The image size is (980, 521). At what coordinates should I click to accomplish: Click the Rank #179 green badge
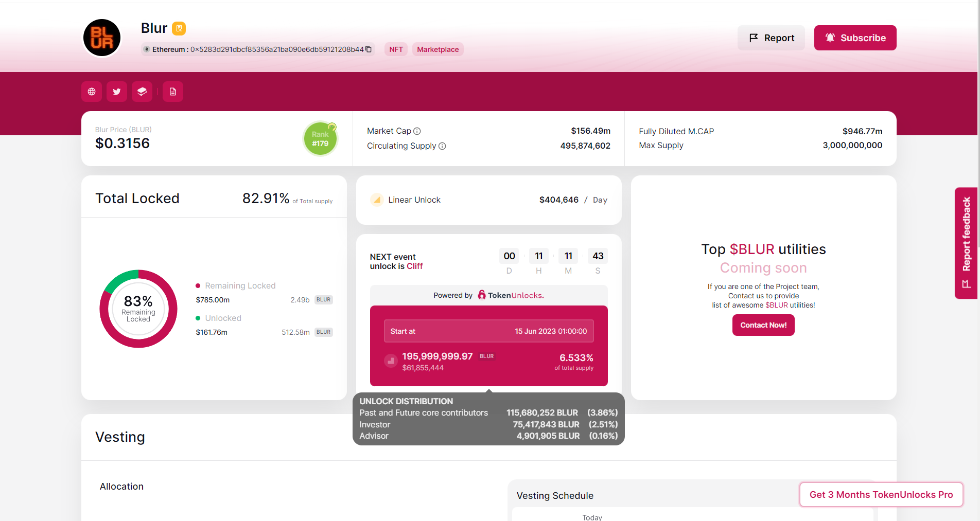tap(320, 138)
